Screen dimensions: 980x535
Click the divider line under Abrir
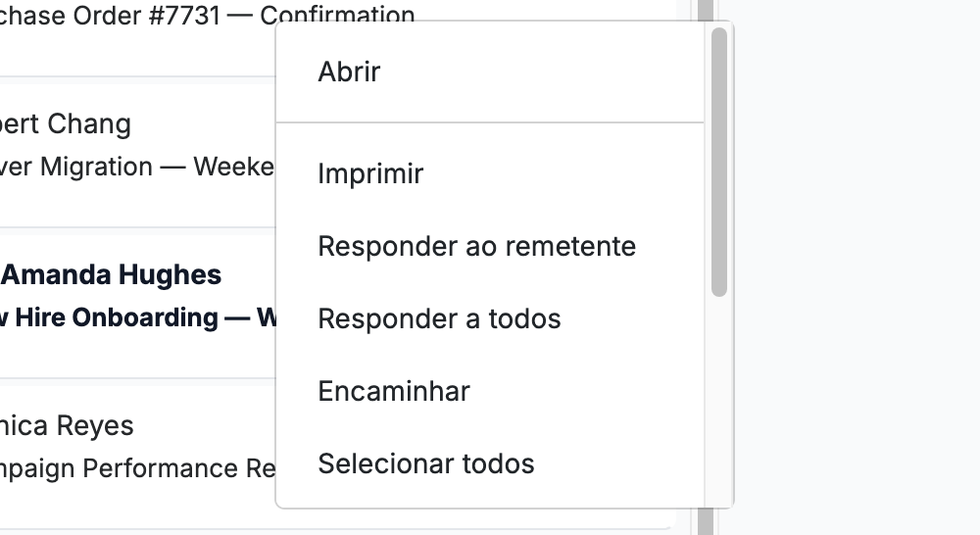pyautogui.click(x=490, y=122)
